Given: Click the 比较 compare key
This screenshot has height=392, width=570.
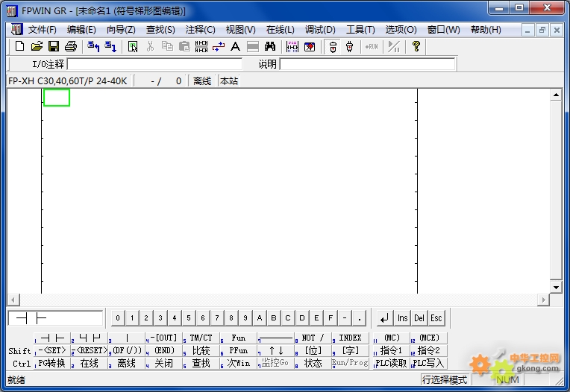Looking at the screenshot, I should (201, 350).
